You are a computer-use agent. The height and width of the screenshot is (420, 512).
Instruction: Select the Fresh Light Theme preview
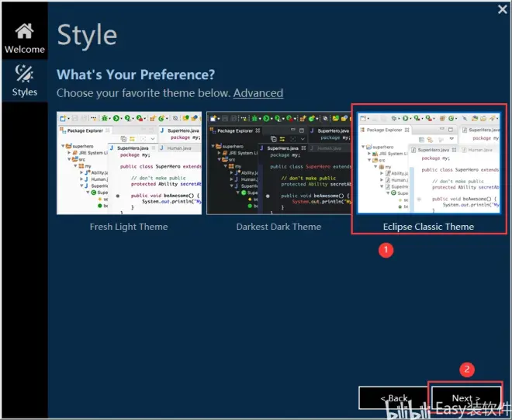(x=129, y=163)
